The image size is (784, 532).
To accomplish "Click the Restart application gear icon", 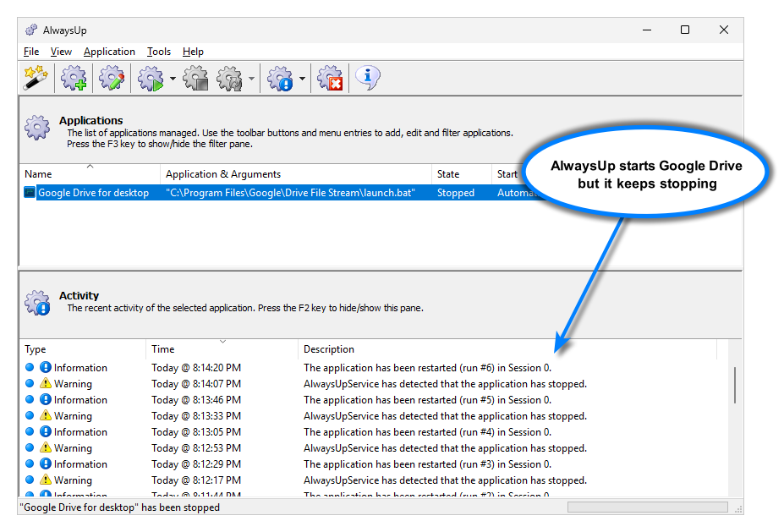I will 228,78.
